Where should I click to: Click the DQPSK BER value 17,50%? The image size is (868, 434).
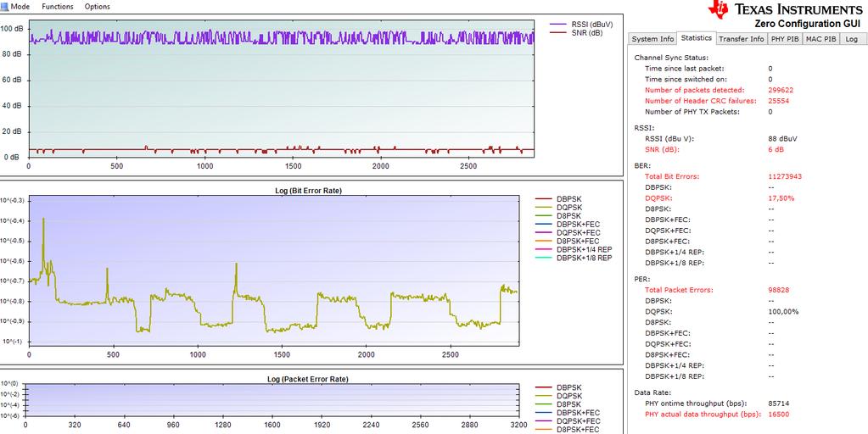[x=781, y=198]
